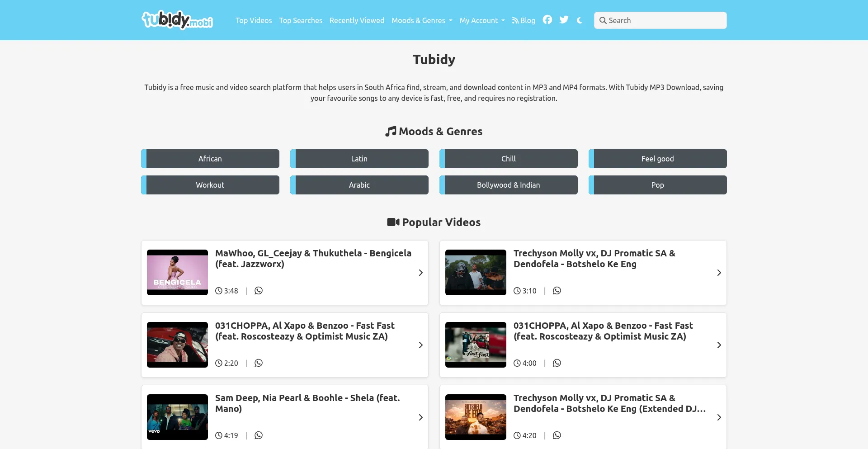Open MaWhoo Bengicela video title

click(313, 259)
